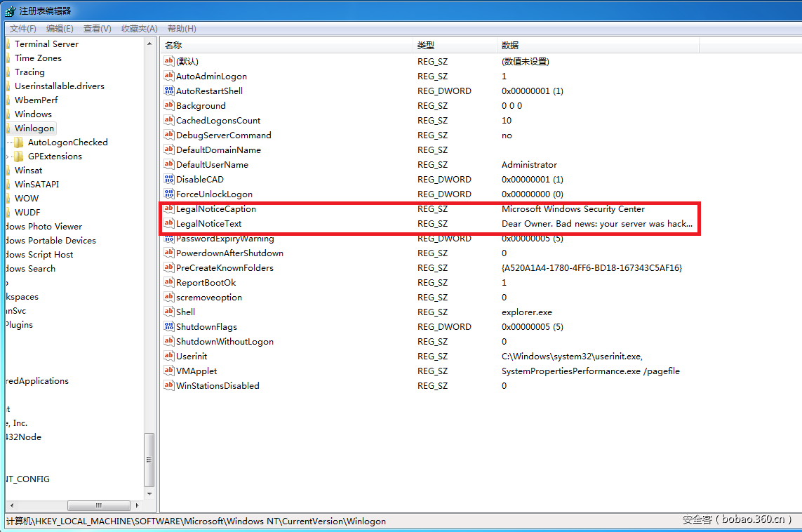The height and width of the screenshot is (532, 802).
Task: Select the Script Host tree key
Action: 39,254
